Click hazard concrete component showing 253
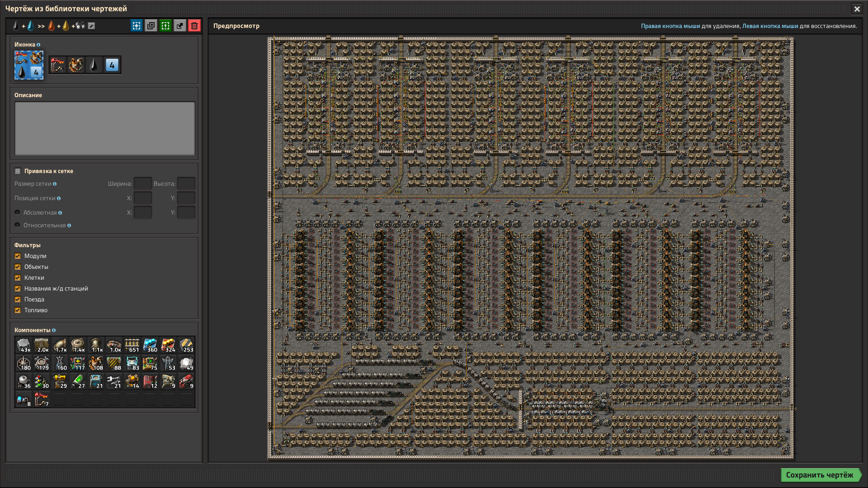868x488 pixels. coord(186,345)
